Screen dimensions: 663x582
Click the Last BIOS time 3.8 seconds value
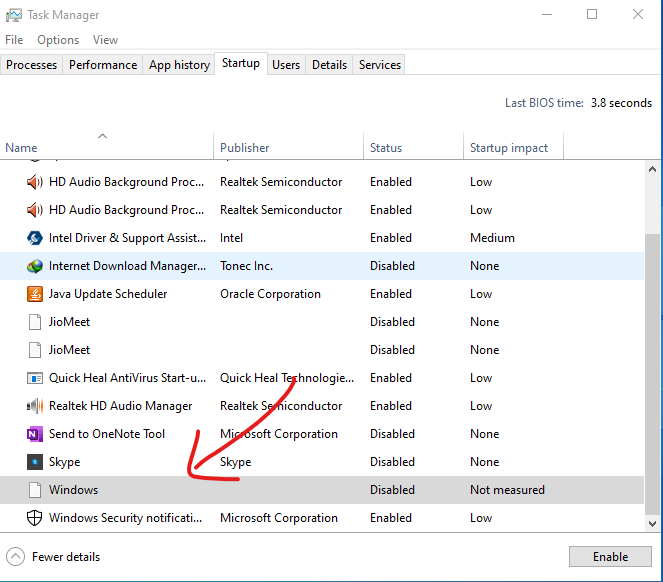[621, 103]
